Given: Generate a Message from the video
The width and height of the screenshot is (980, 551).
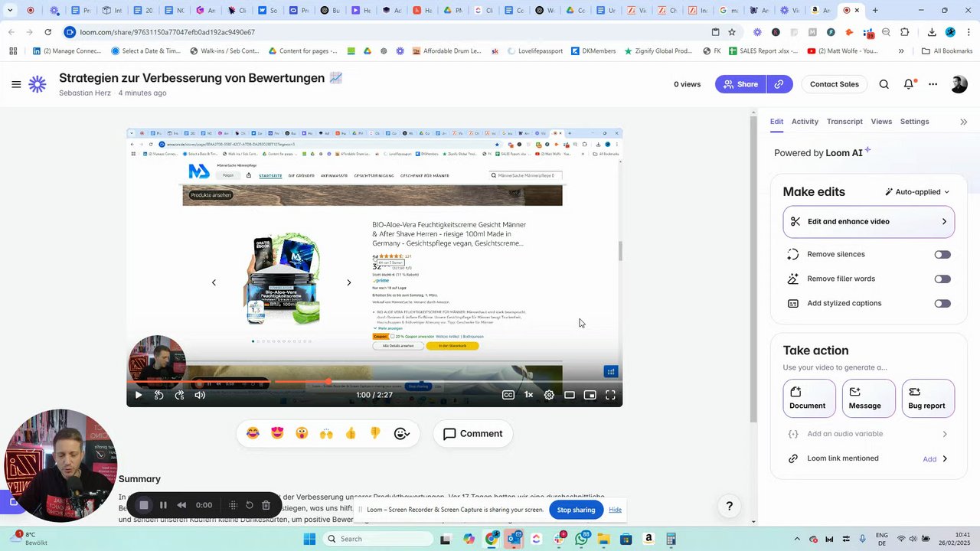Looking at the screenshot, I should coord(869,399).
